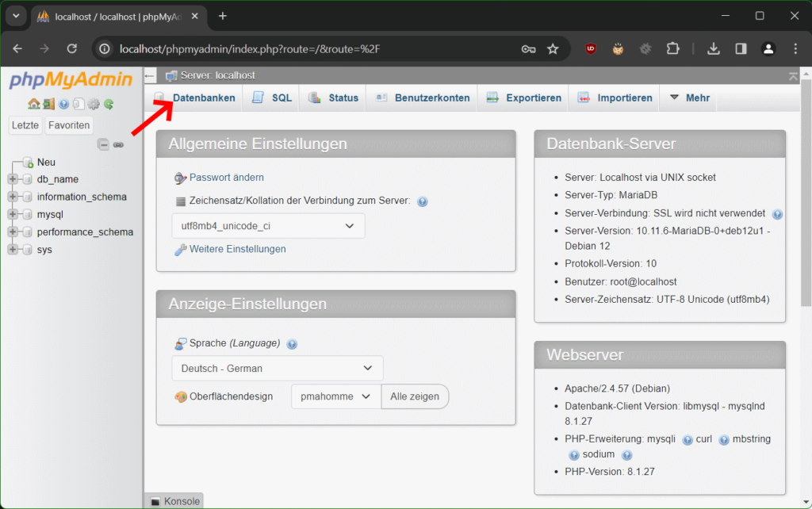812x509 pixels.
Task: Toggle link-with-main-panel chain icon
Action: pyautogui.click(x=119, y=144)
